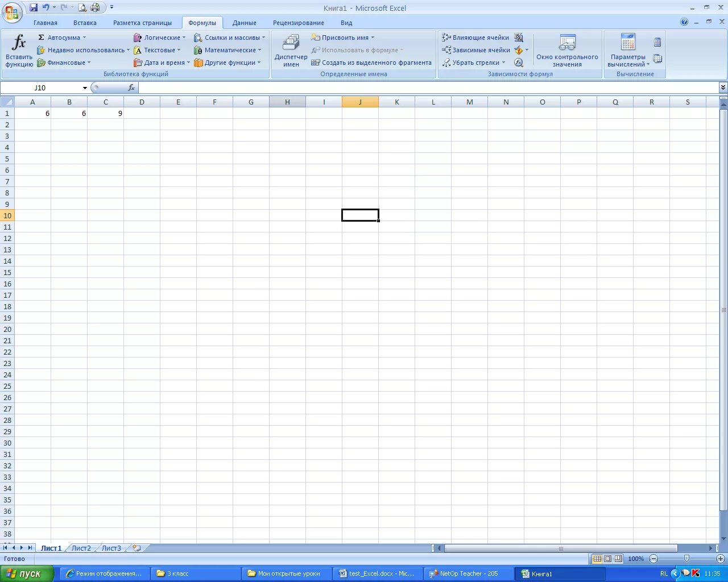Open Customize Quick Access Toolbar arrow
The width and height of the screenshot is (728, 582).
click(x=111, y=7)
